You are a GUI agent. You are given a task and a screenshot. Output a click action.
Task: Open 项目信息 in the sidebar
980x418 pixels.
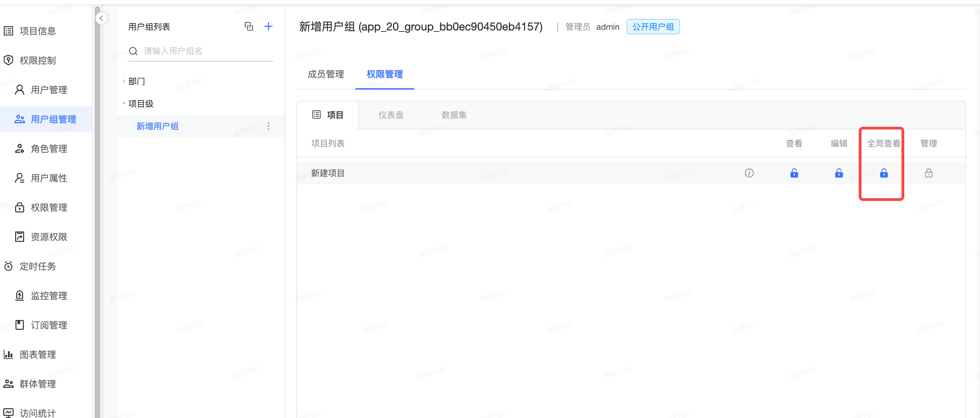click(38, 31)
